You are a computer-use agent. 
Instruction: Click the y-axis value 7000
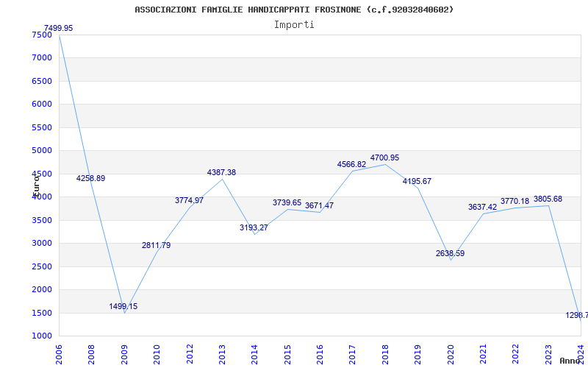click(42, 58)
